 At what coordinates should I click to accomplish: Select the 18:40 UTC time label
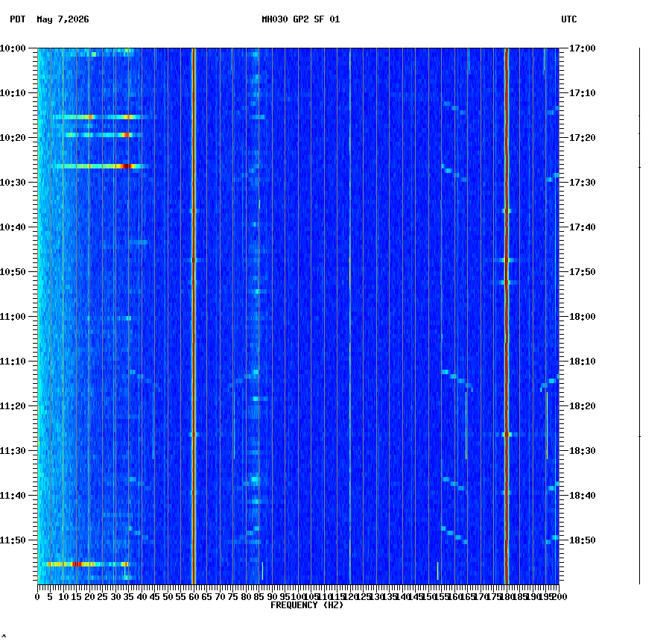coord(583,496)
